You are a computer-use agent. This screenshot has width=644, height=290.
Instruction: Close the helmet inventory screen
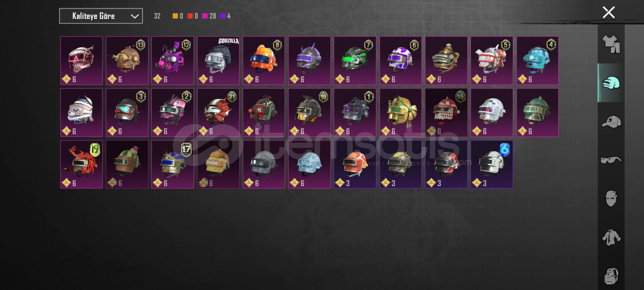point(609,12)
